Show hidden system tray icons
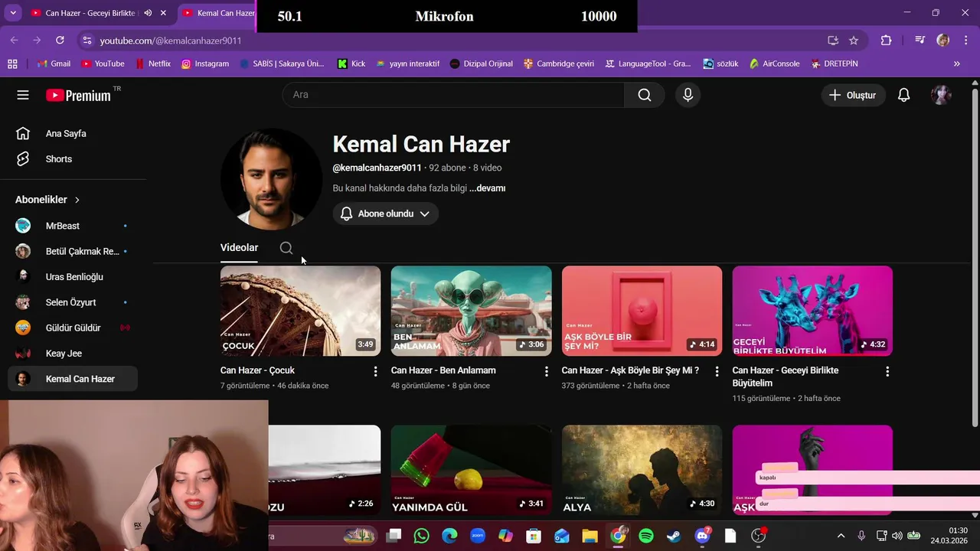The height and width of the screenshot is (551, 980). coord(841,536)
